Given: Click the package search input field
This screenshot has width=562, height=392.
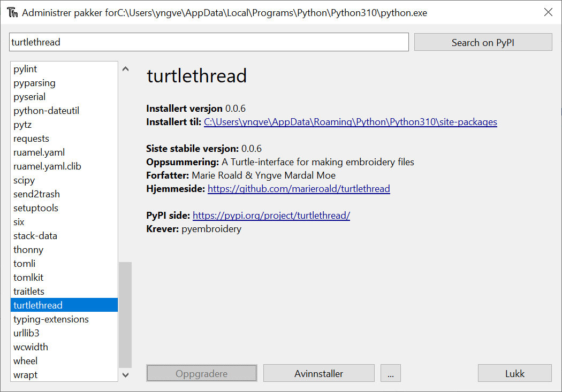Looking at the screenshot, I should 209,42.
